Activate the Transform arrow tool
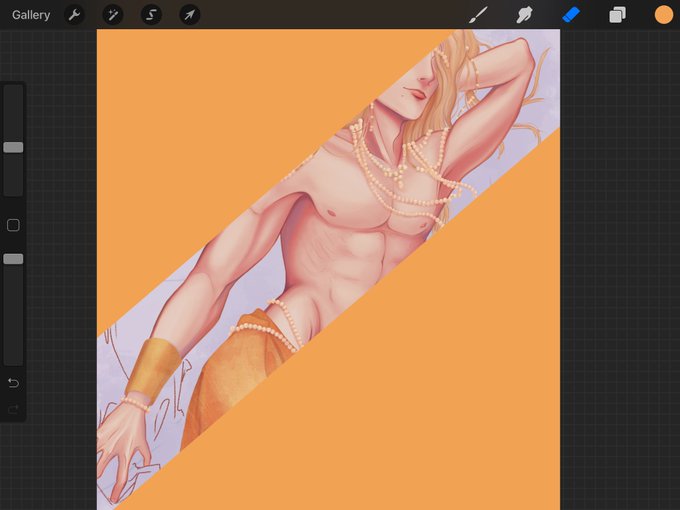The height and width of the screenshot is (510, 680). click(190, 15)
